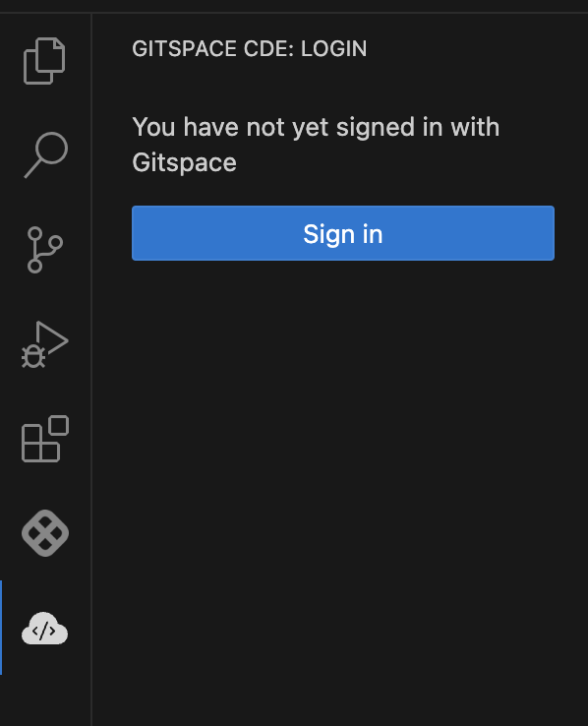
Task: Sign in to Gitspace
Action: [x=343, y=233]
